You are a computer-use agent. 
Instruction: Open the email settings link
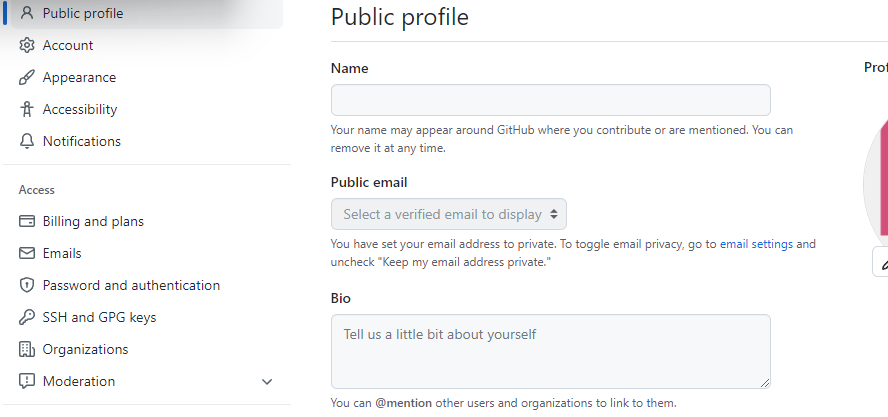click(x=756, y=243)
